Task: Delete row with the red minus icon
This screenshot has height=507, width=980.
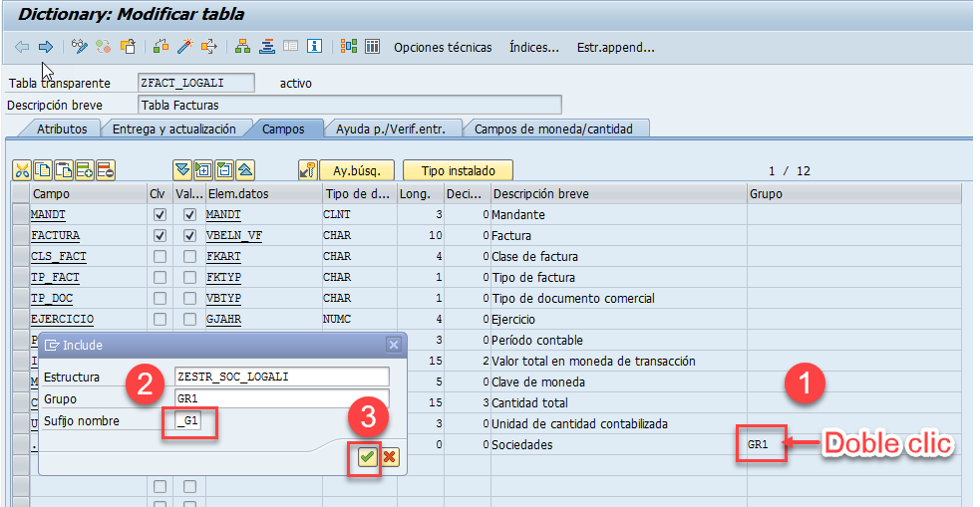Action: point(106,170)
